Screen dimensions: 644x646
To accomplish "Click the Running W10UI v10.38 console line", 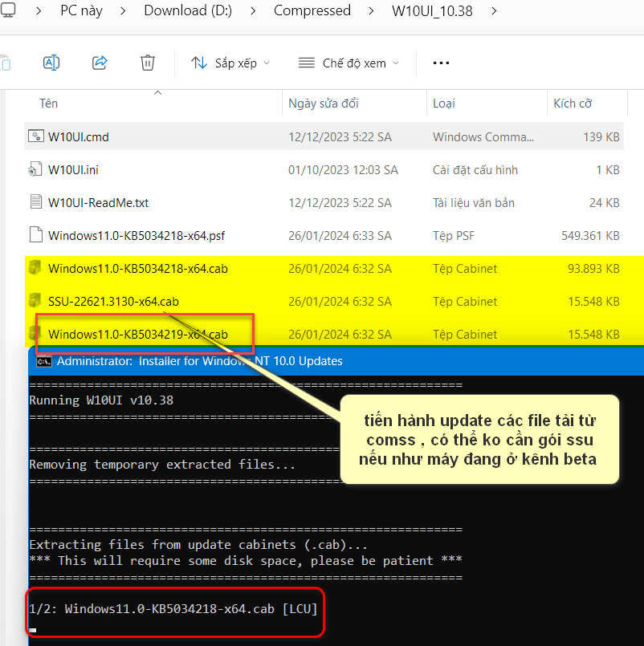I will (101, 400).
